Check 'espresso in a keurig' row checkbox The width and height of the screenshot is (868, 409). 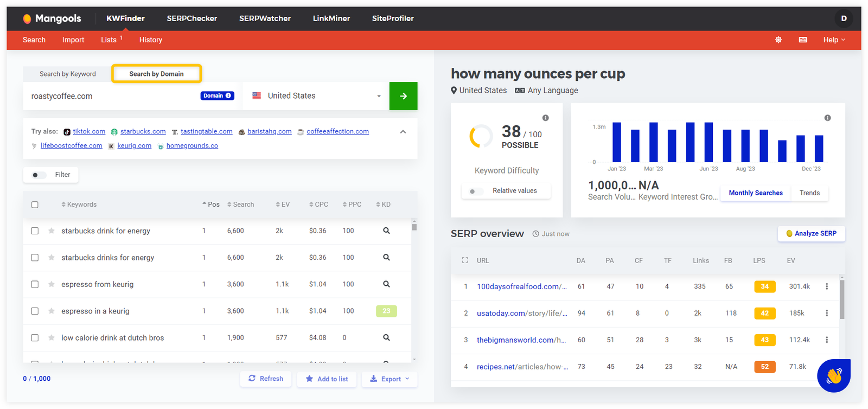click(x=35, y=311)
